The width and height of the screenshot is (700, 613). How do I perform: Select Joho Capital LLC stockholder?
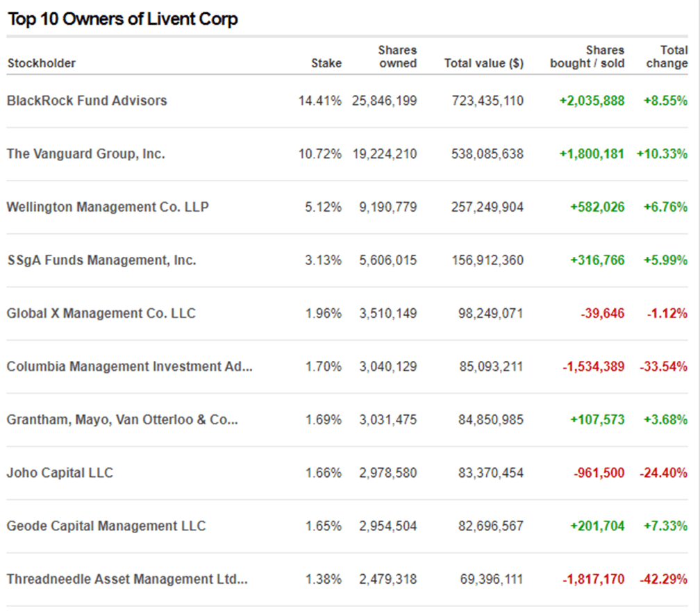point(60,473)
